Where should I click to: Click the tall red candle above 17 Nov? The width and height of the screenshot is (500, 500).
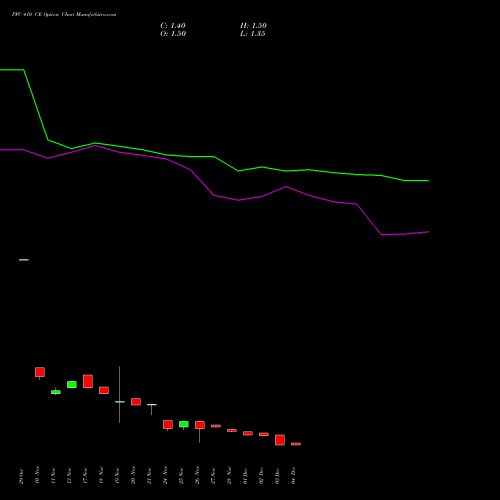click(x=88, y=381)
